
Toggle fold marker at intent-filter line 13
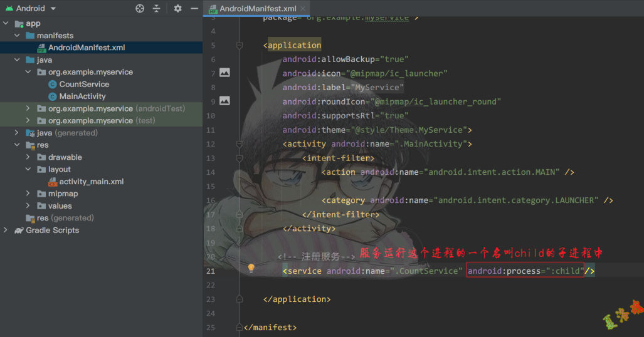pyautogui.click(x=239, y=158)
